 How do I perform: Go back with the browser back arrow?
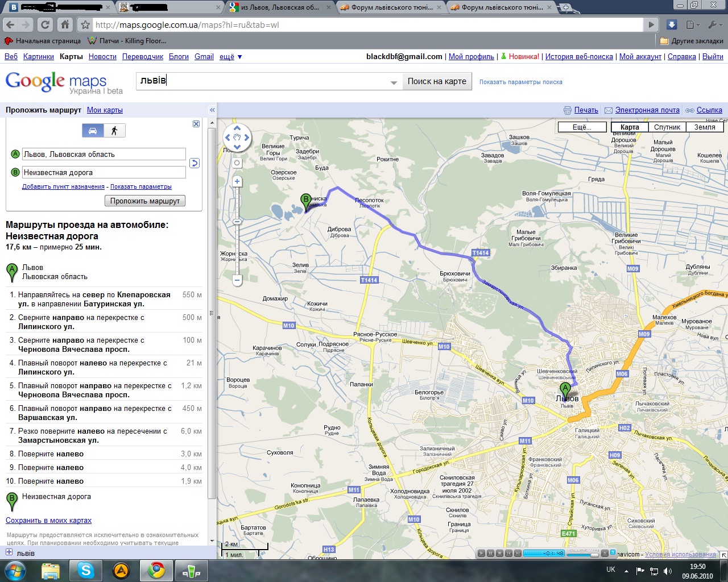coord(10,25)
